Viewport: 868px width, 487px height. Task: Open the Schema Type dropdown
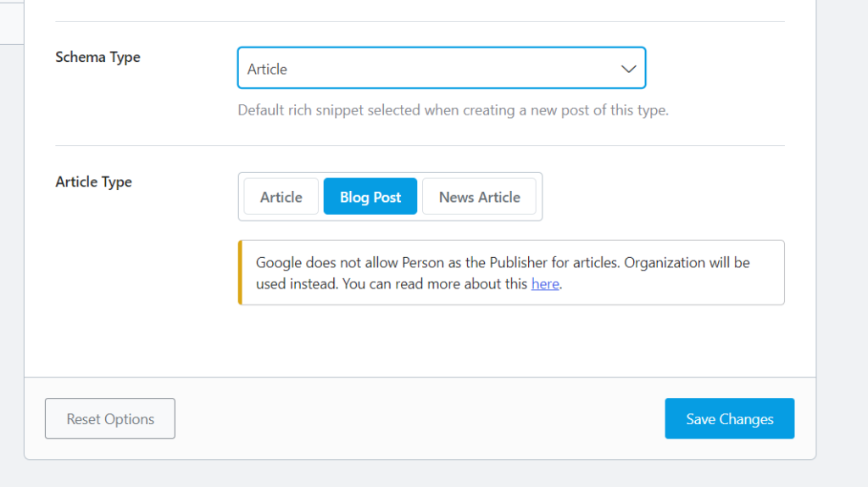pyautogui.click(x=441, y=69)
